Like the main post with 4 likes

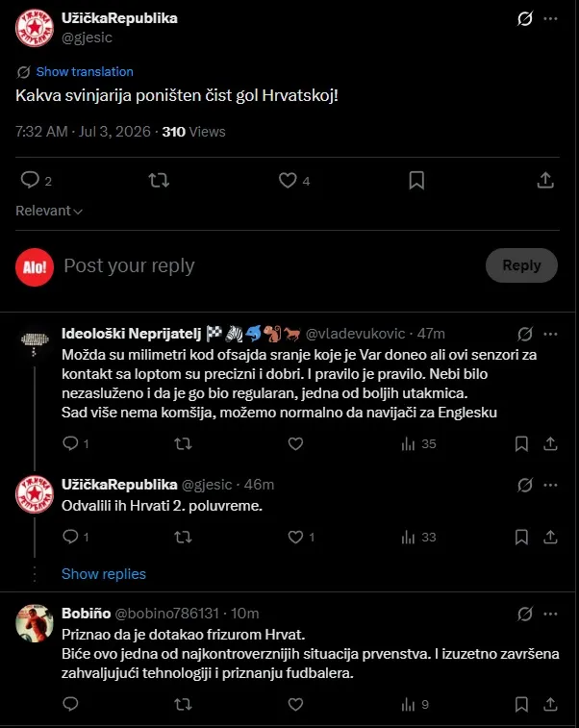288,180
